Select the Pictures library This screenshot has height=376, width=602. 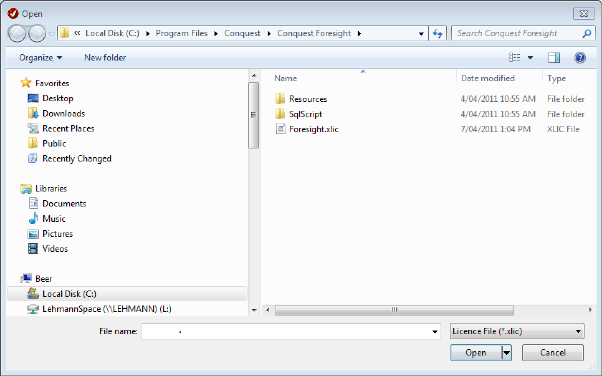(x=57, y=234)
